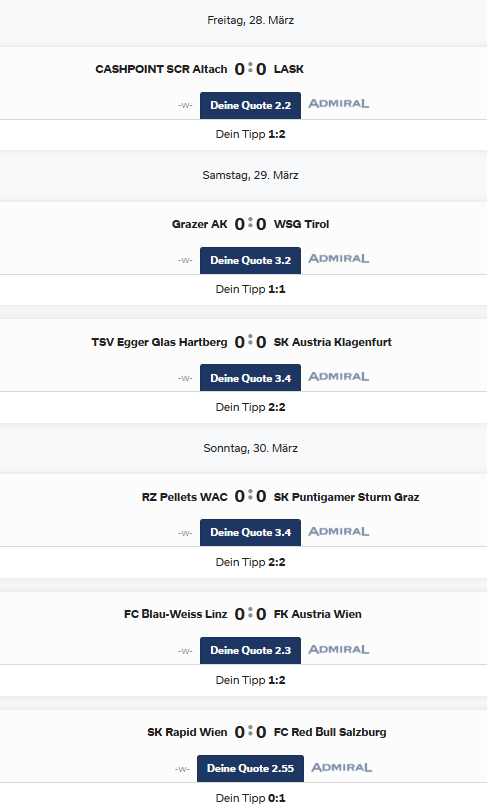Click Admiral logo beside the Hartberg match quote
Image resolution: width=487 pixels, height=812 pixels.
[339, 376]
